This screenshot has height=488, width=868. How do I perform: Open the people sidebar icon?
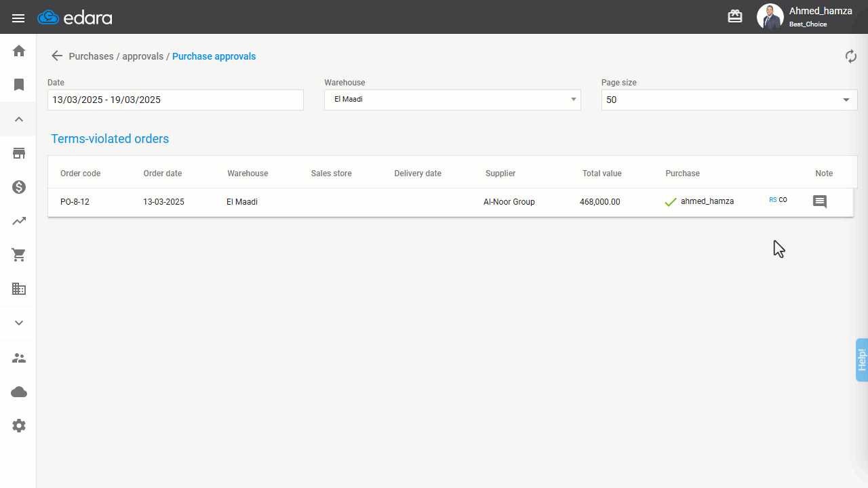tap(19, 358)
